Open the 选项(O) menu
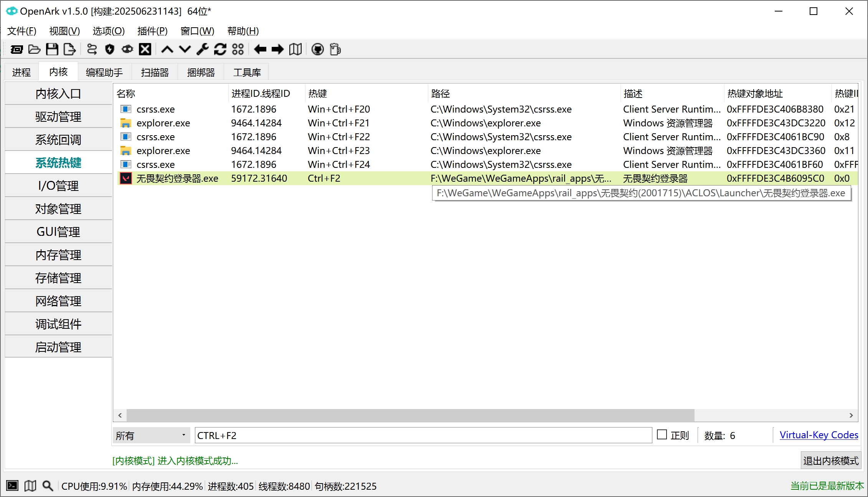This screenshot has width=868, height=497. click(x=109, y=31)
